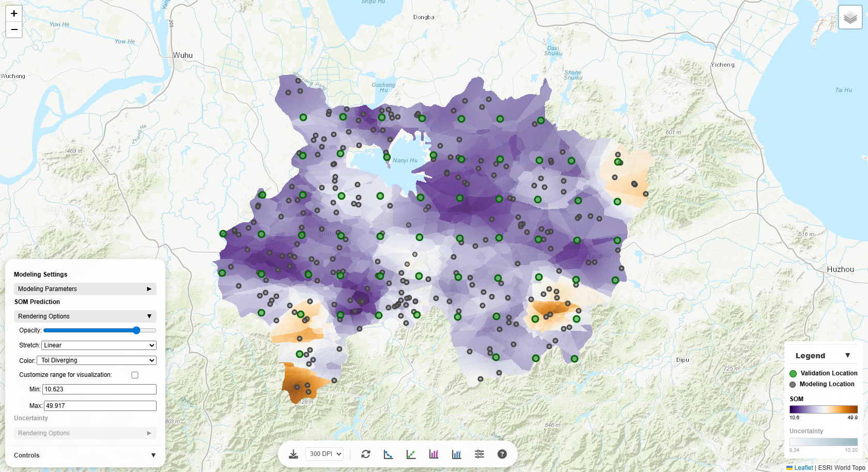Viewport: 868px width, 472px height.
Task: Click the refresh icon in bottom toolbar
Action: point(366,454)
